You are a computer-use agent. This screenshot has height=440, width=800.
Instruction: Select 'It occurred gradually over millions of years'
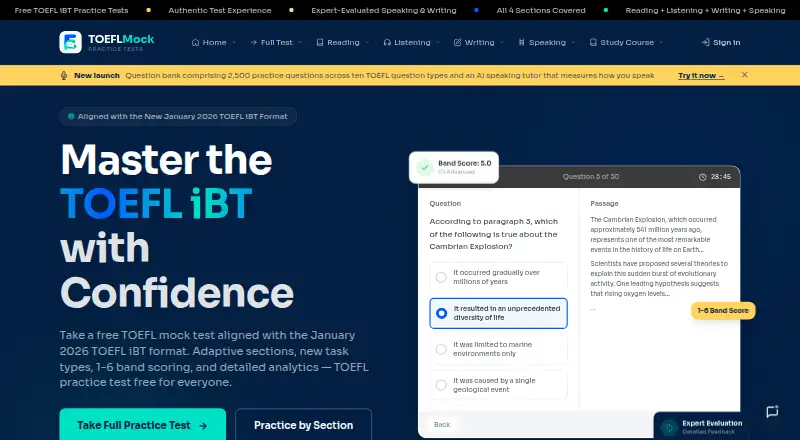[498, 277]
